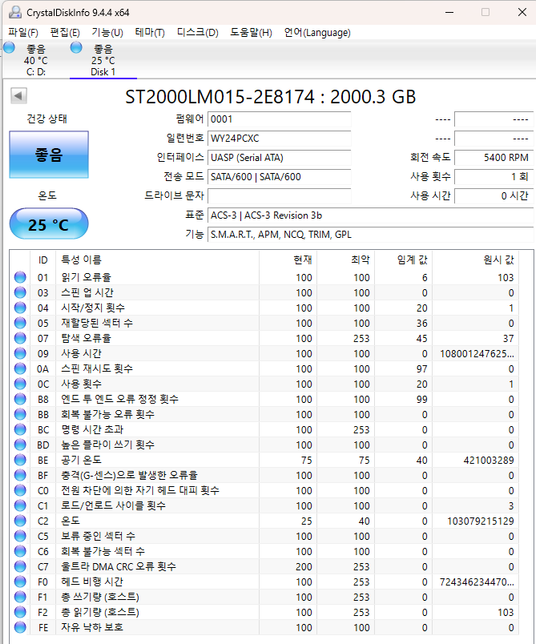
Task: Click the transfer mode field SATA/600 | SATA/600
Action: coord(279,177)
